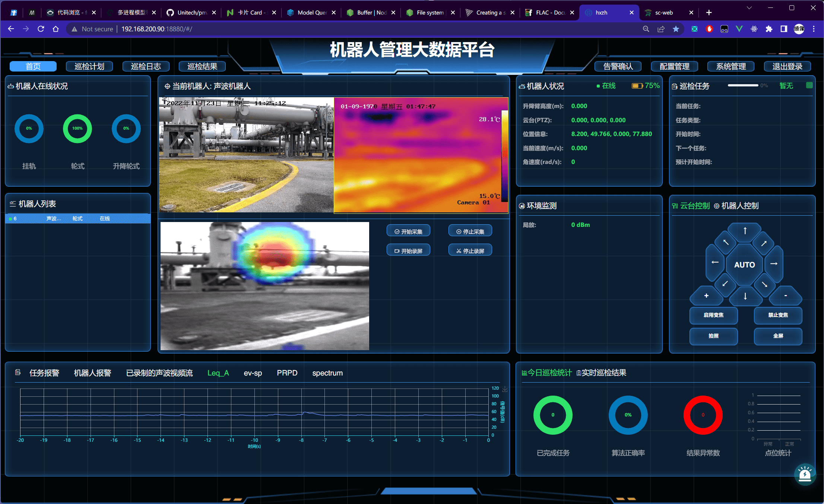Switch to 今日巡检统计 tab

pos(546,373)
